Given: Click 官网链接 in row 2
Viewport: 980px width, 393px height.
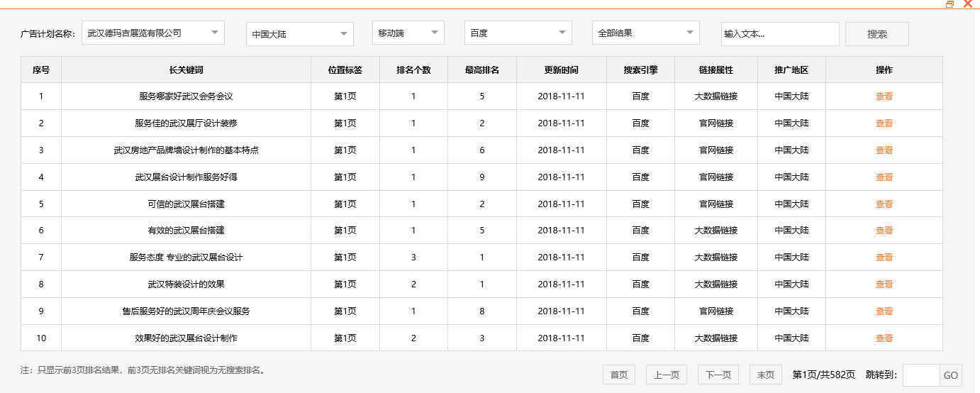Looking at the screenshot, I should click(716, 123).
